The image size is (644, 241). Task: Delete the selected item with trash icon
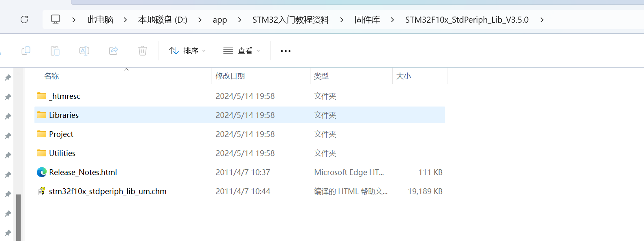click(x=143, y=51)
